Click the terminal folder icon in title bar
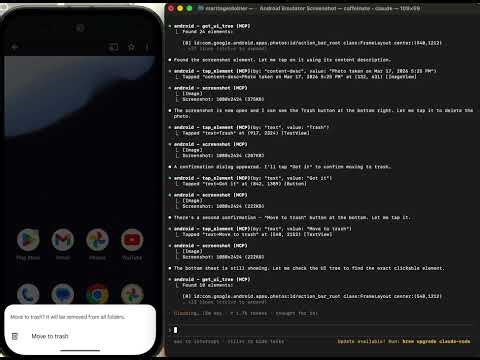This screenshot has width=480, height=360. (x=200, y=8)
